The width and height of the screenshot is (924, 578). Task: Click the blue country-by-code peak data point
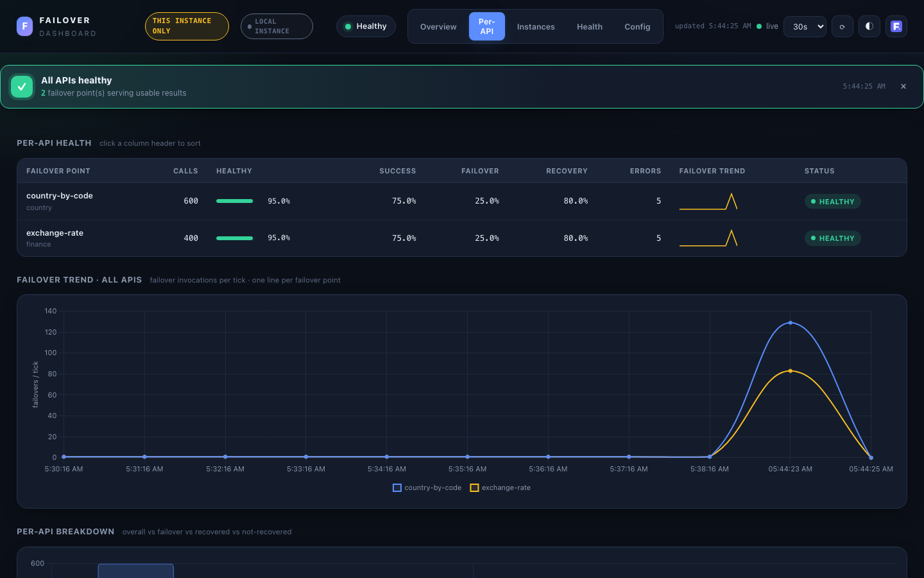click(x=791, y=322)
